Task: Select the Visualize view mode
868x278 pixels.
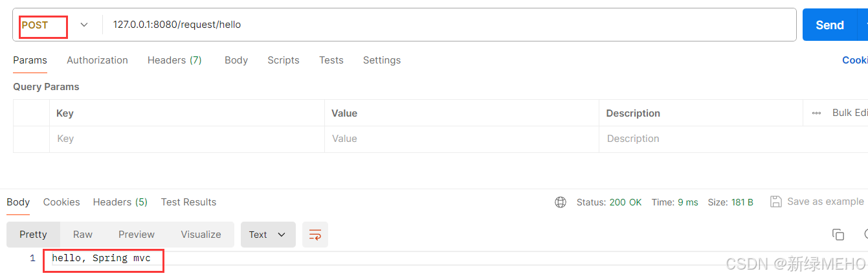Action: tap(201, 235)
